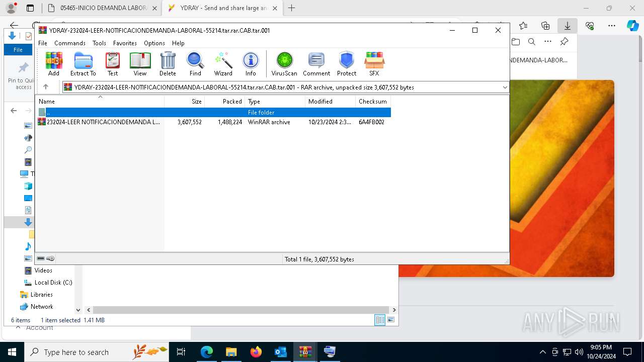Screen dimensions: 644x362
Task: Sort by Type column header
Action: (275, 102)
